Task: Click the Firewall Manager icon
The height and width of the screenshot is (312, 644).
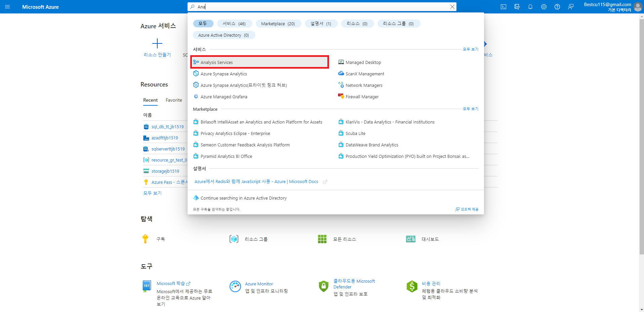Action: (341, 96)
